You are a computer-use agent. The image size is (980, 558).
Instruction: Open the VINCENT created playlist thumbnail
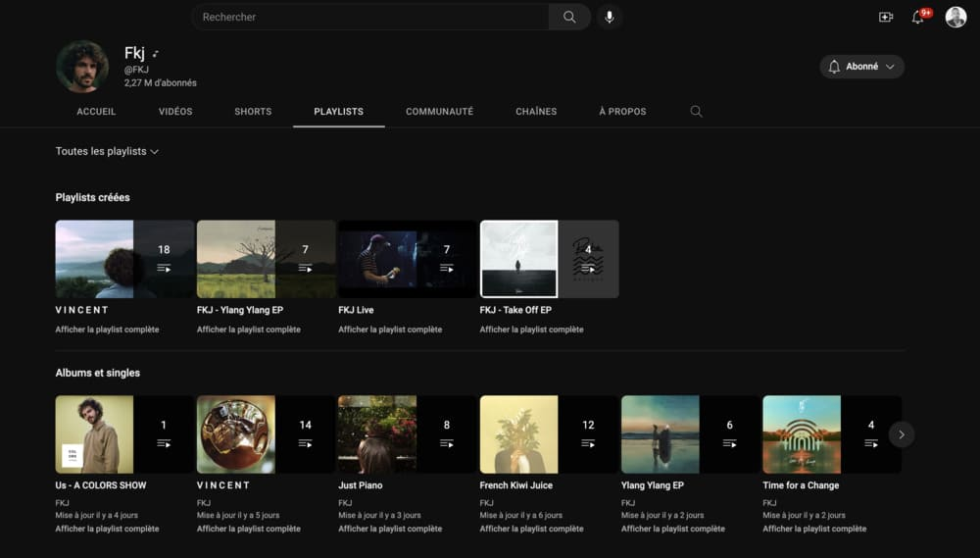click(x=124, y=259)
